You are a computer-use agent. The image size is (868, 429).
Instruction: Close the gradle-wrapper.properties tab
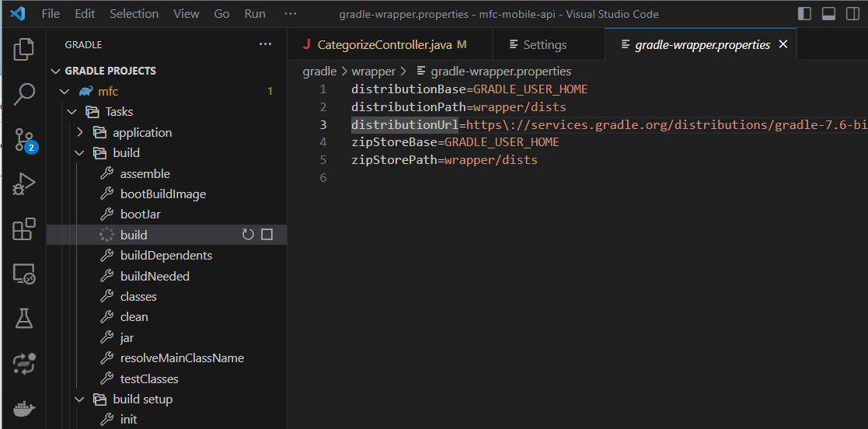pyautogui.click(x=783, y=44)
